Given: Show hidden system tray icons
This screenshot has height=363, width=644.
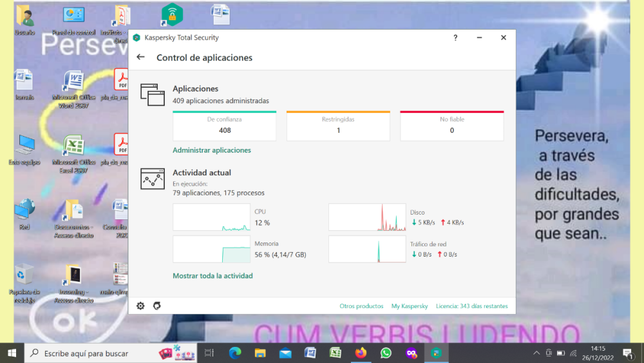Looking at the screenshot, I should [x=536, y=353].
